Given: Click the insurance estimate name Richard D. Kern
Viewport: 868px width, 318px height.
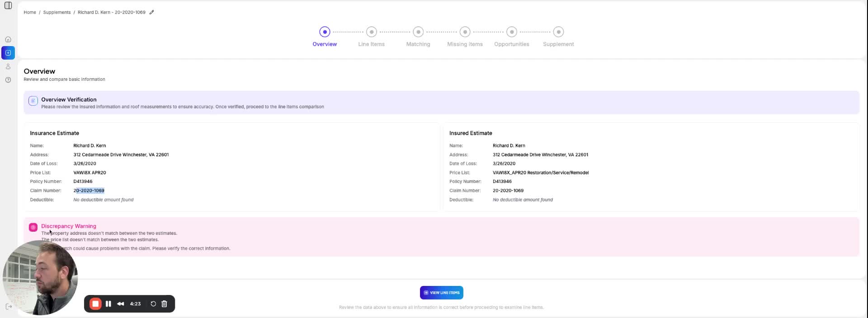Looking at the screenshot, I should tap(90, 145).
